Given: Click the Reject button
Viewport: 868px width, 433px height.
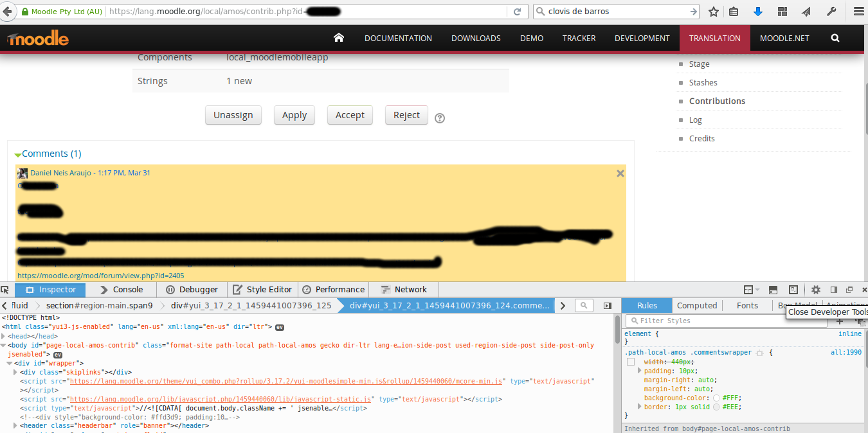Looking at the screenshot, I should click(x=406, y=115).
